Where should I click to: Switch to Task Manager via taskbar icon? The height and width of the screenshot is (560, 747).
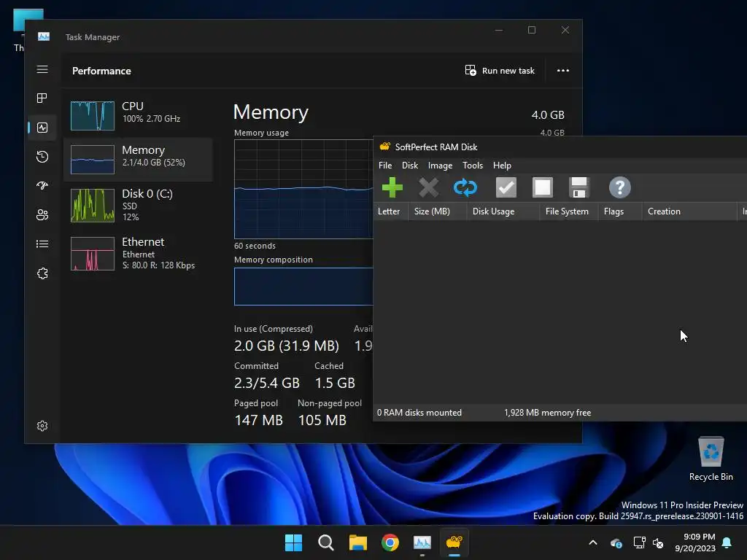[x=422, y=542]
